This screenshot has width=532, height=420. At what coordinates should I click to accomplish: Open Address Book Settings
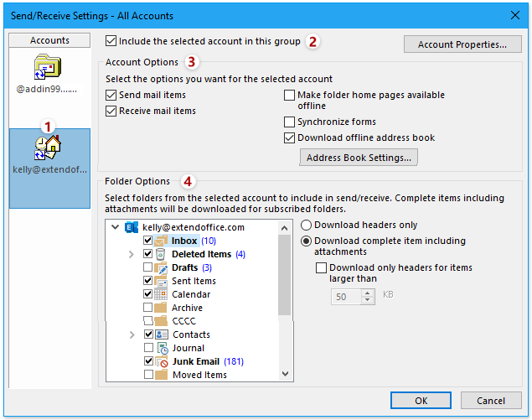point(358,157)
